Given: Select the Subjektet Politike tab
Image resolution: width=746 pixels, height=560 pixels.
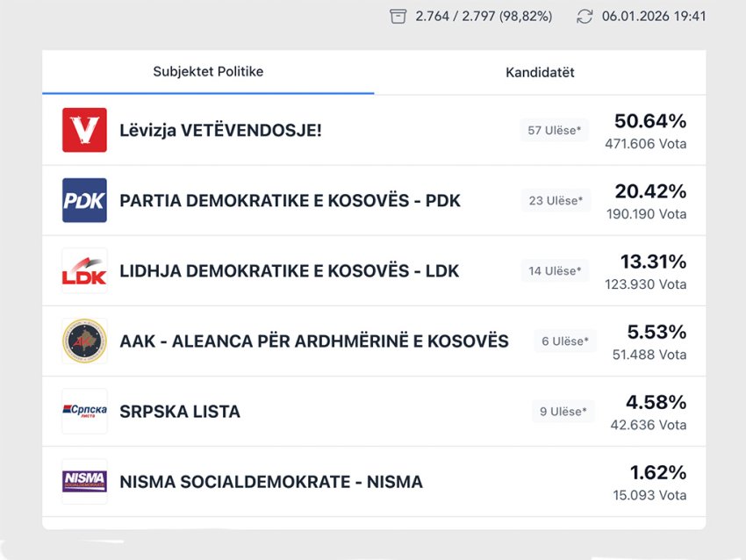Looking at the screenshot, I should click(208, 72).
